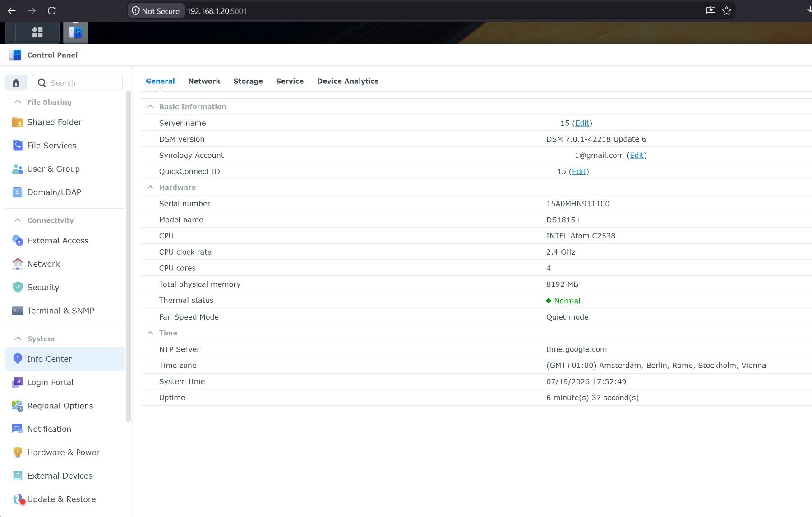Open Regional Options icon
Viewport: 812px width, 517px height.
click(x=18, y=406)
